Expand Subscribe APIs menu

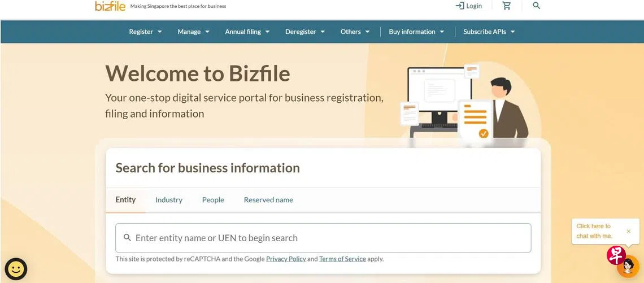489,32
